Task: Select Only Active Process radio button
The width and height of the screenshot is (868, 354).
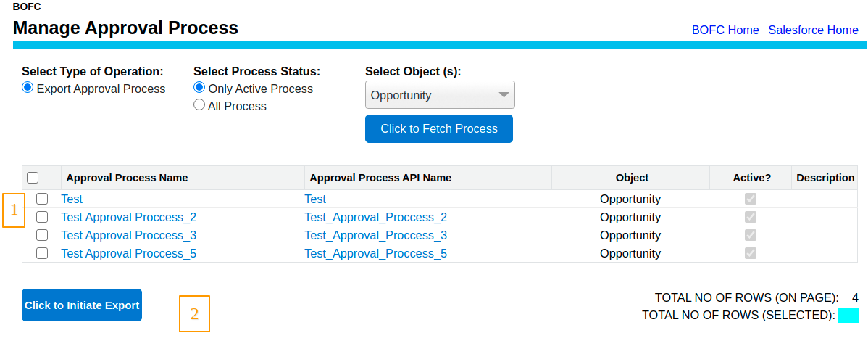Action: 199,88
